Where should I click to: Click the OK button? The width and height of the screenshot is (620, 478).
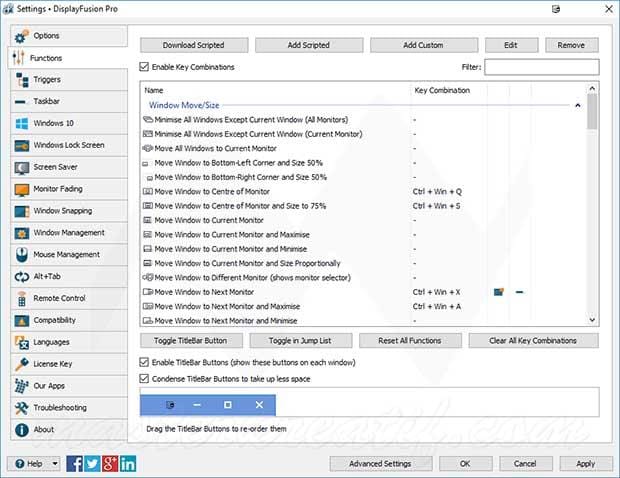465,463
